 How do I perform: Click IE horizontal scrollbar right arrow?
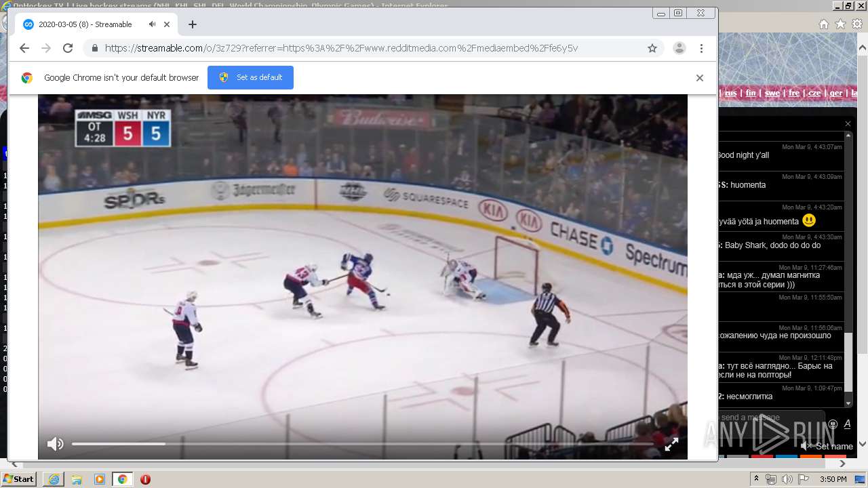pos(843,464)
